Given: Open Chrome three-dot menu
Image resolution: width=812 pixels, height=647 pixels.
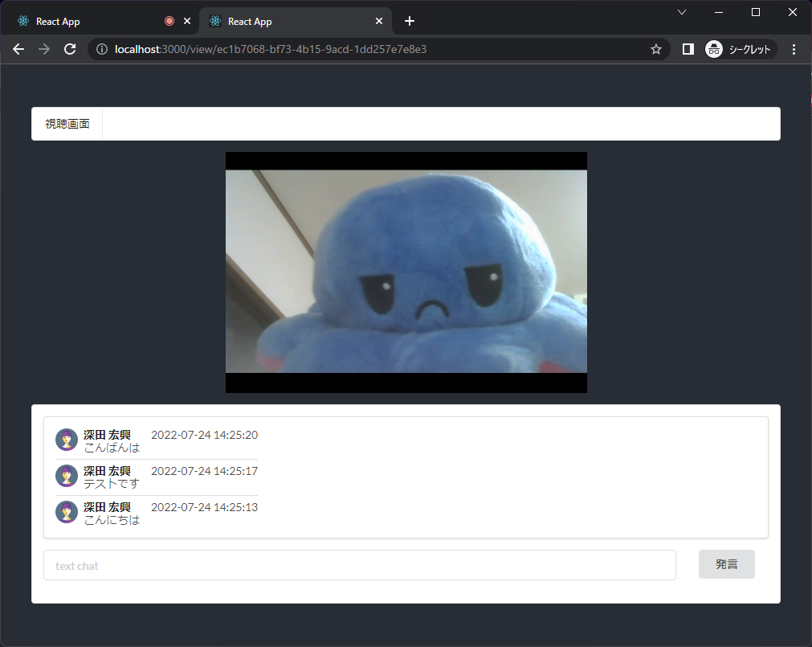Looking at the screenshot, I should pos(794,49).
